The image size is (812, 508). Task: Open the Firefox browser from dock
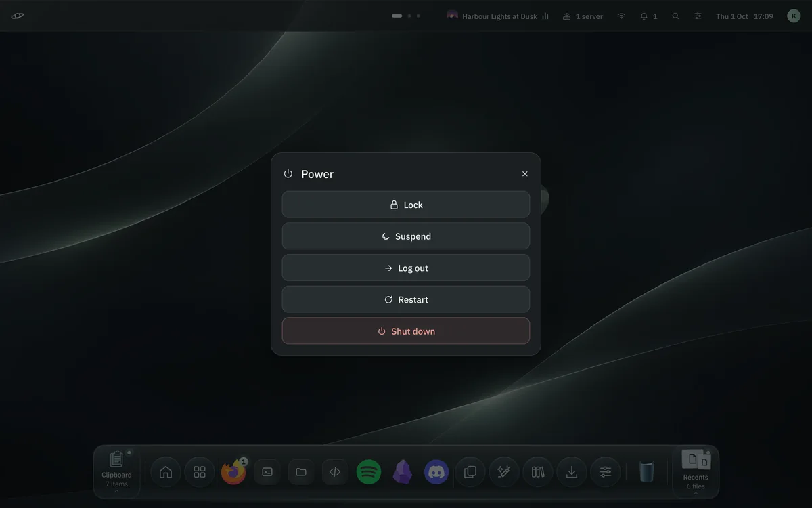tap(233, 472)
